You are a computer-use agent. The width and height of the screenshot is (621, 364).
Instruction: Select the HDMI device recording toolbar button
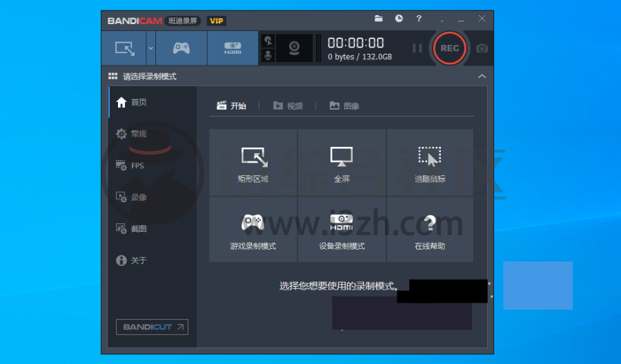point(233,48)
